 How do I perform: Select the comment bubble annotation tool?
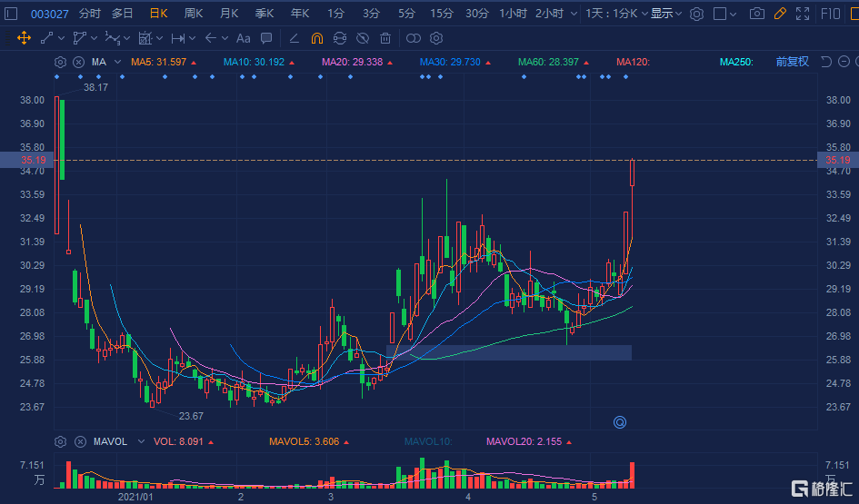[x=266, y=38]
